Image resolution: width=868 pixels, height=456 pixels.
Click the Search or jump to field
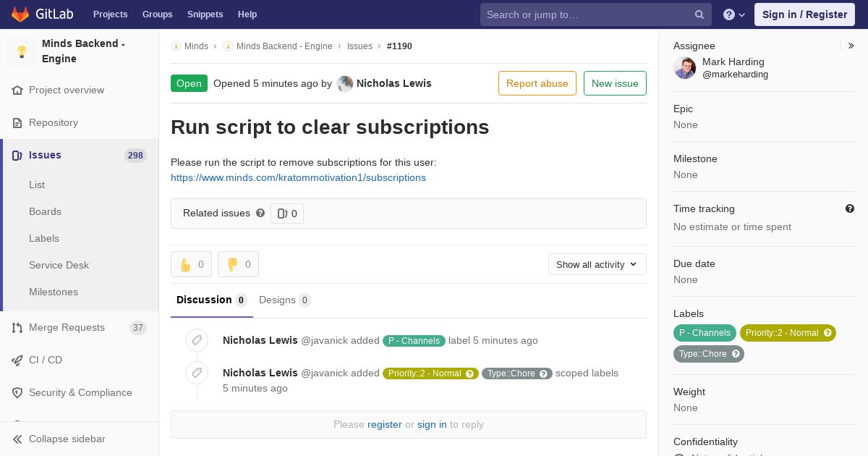(x=596, y=14)
